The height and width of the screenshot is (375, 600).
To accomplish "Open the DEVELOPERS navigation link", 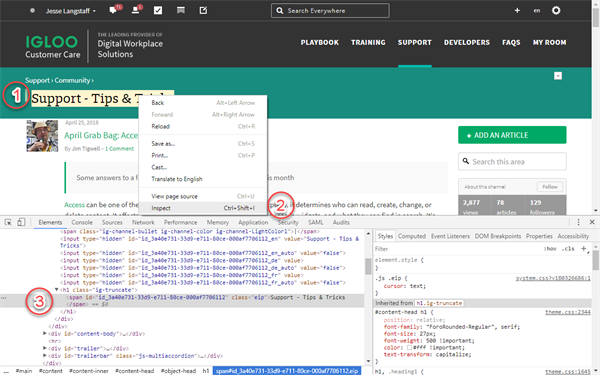I will (x=467, y=42).
